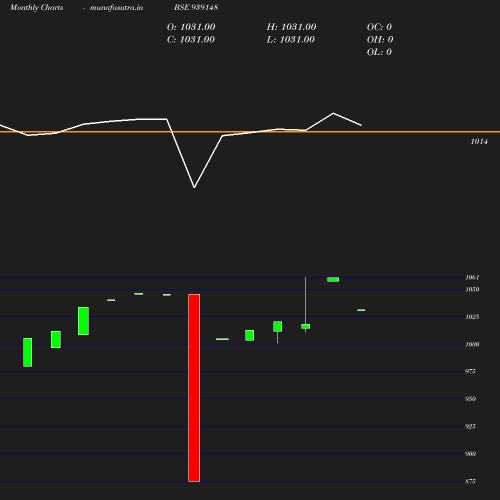Click the munafasutra.in site label
The width and height of the screenshot is (500, 500).
coord(116,7)
